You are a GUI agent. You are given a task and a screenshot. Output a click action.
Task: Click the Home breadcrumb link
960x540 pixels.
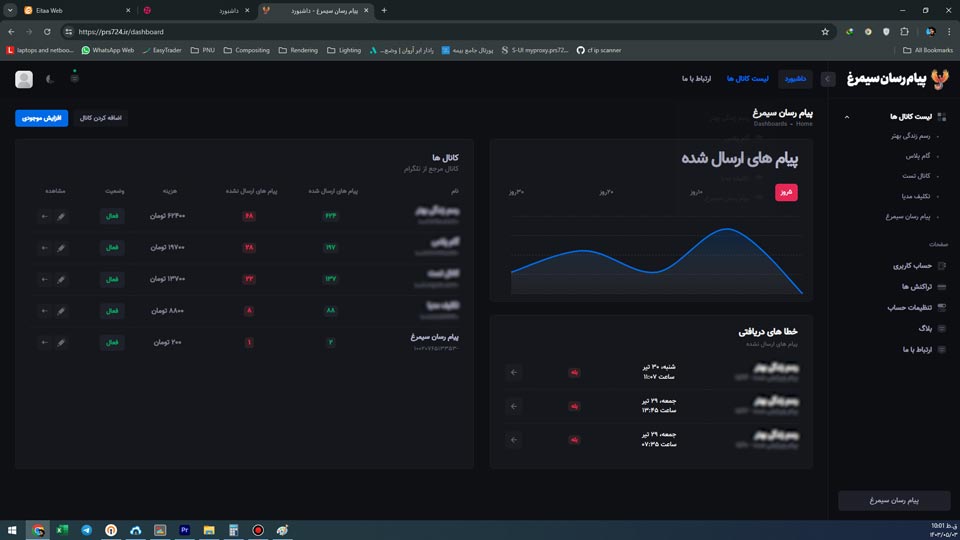(804, 124)
